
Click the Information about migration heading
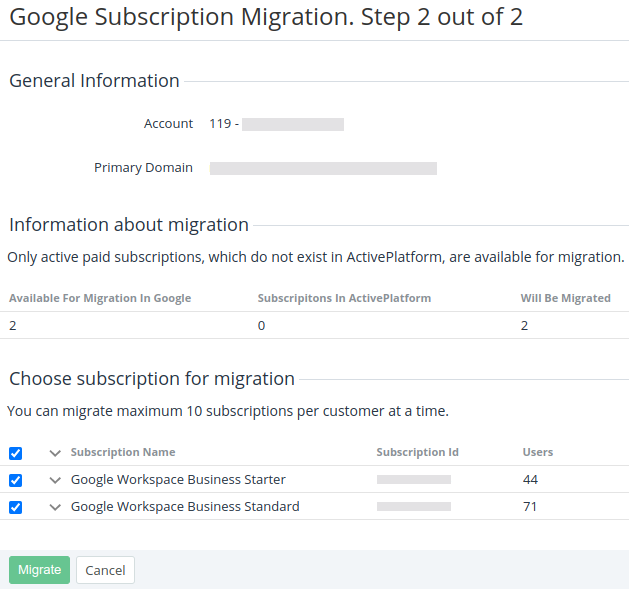click(129, 225)
